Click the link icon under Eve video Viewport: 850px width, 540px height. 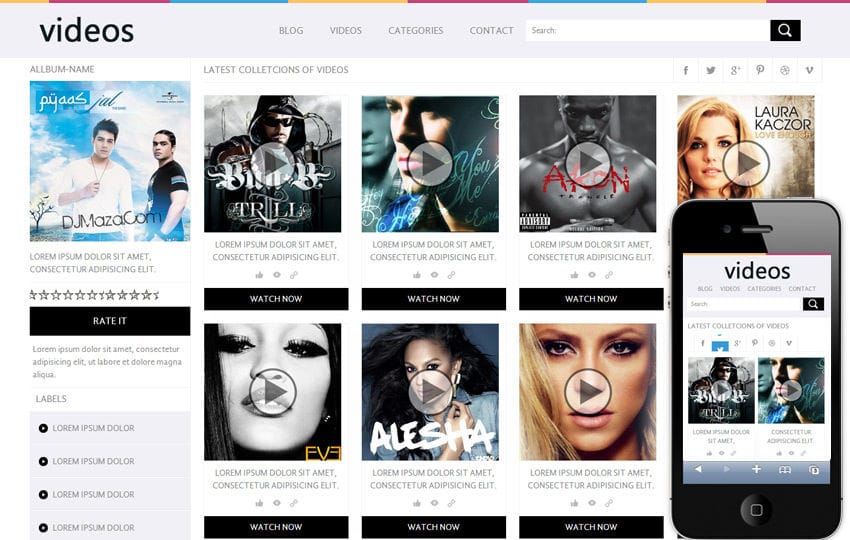click(293, 503)
